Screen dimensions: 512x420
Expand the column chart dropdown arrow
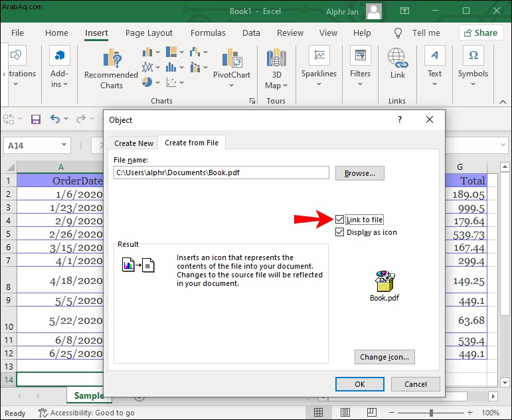click(x=157, y=52)
